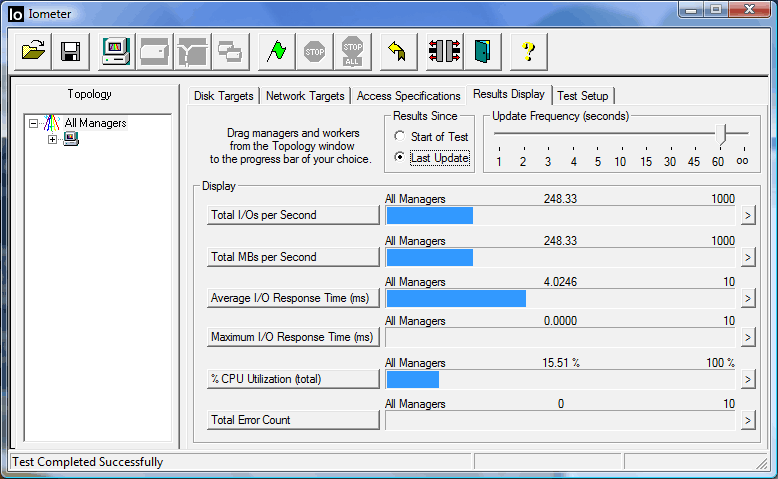Collapse the All Managers tree node
778x479 pixels.
pyautogui.click(x=33, y=123)
